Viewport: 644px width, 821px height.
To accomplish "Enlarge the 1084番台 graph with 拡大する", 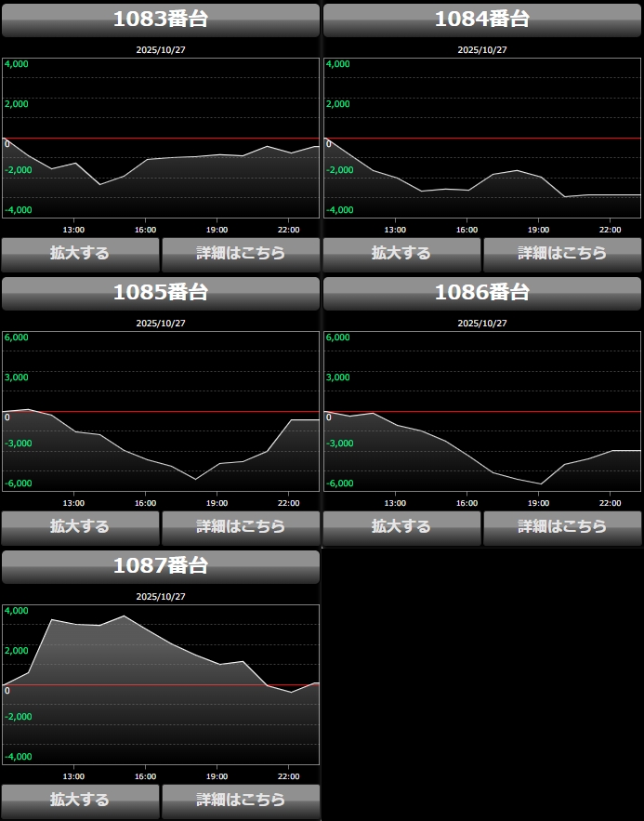I will coord(401,253).
